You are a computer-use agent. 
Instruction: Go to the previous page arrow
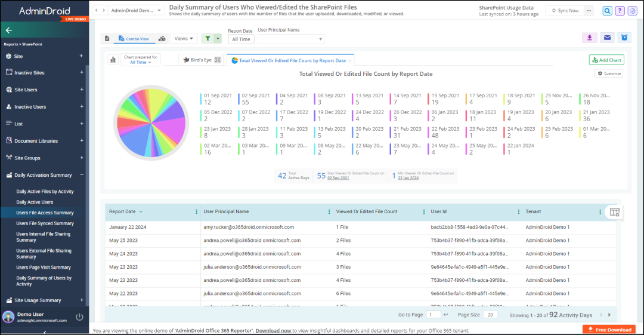click(601, 315)
